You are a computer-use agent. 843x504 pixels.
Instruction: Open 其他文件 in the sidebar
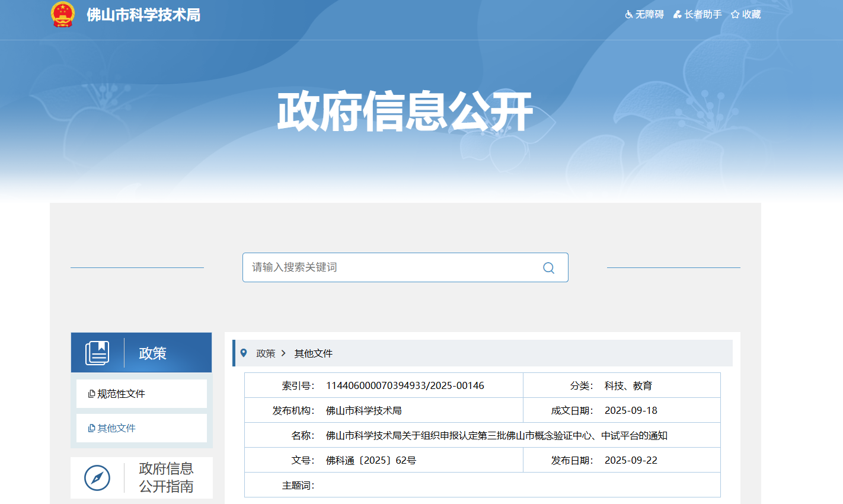[x=116, y=428]
